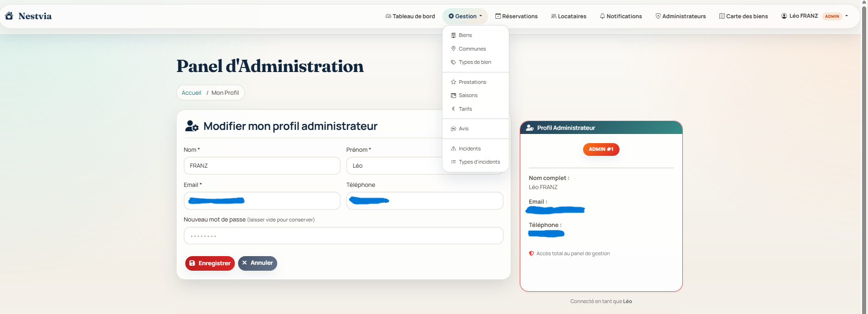Image resolution: width=868 pixels, height=314 pixels.
Task: Click the Nestvia house logo icon
Action: (9, 16)
